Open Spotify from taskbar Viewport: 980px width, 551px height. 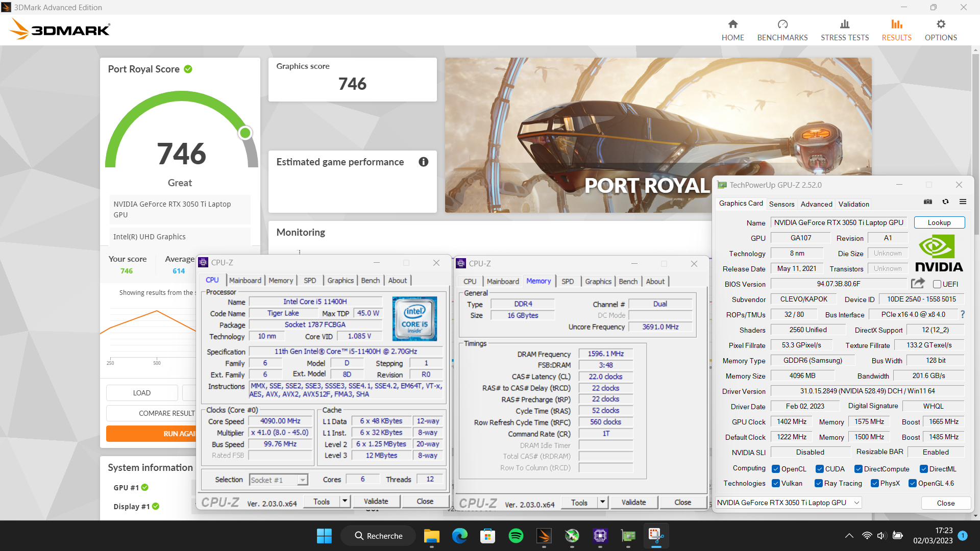click(x=516, y=536)
